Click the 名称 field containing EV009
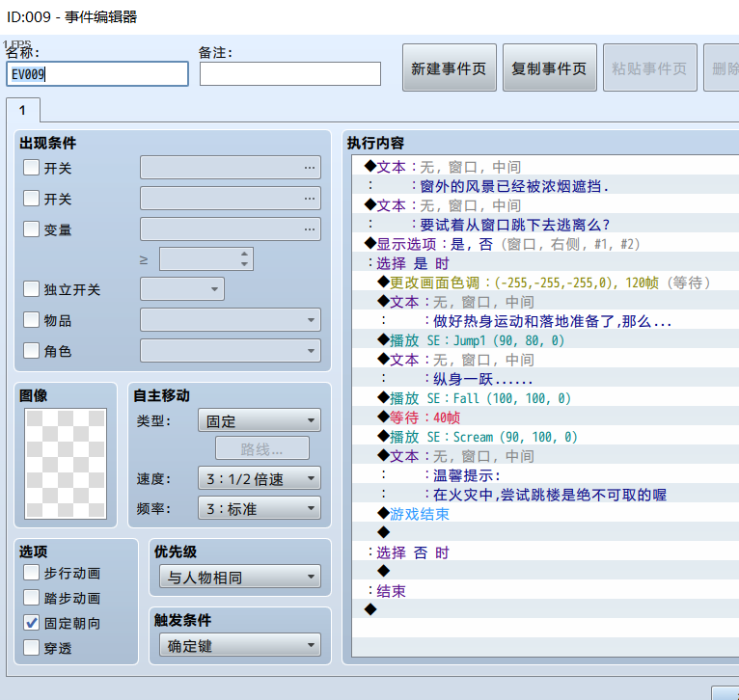 click(x=97, y=74)
